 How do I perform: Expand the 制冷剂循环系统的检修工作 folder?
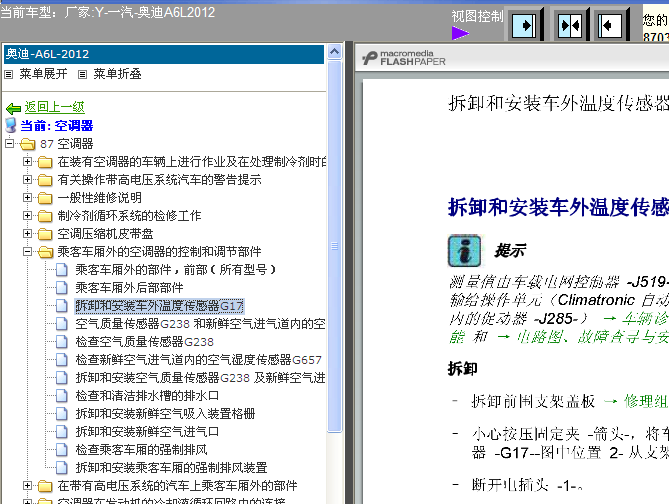point(27,216)
